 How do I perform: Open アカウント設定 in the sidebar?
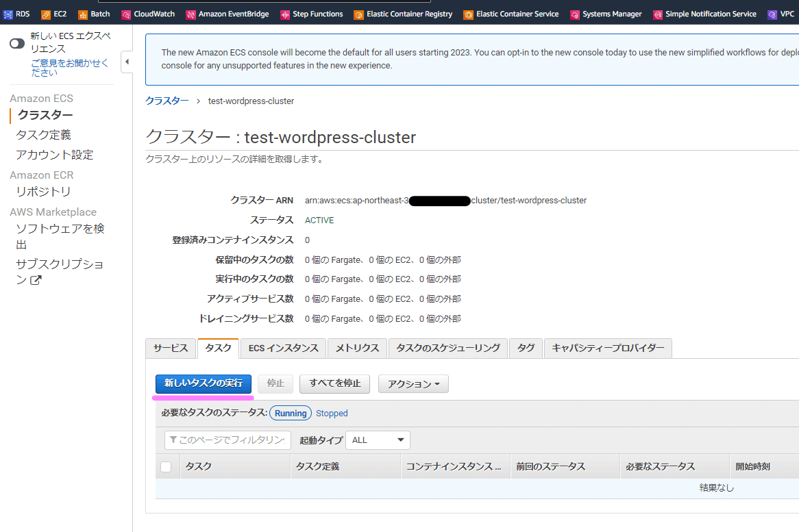(x=55, y=155)
